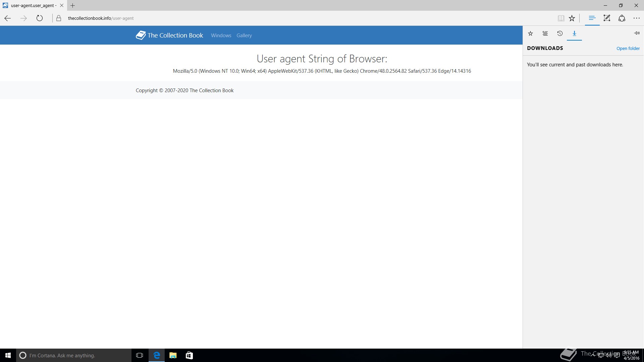Screen dimensions: 644x362
Task: Click the Edge icon on taskbar
Action: tap(157, 355)
